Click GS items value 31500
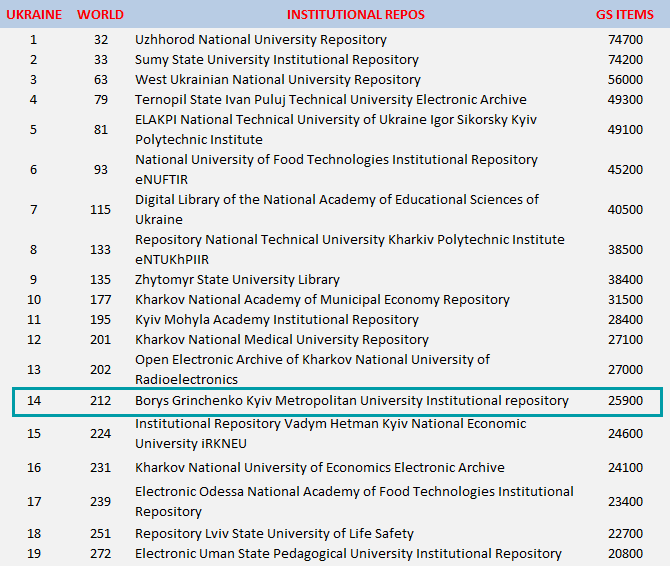This screenshot has width=670, height=566. tap(625, 300)
